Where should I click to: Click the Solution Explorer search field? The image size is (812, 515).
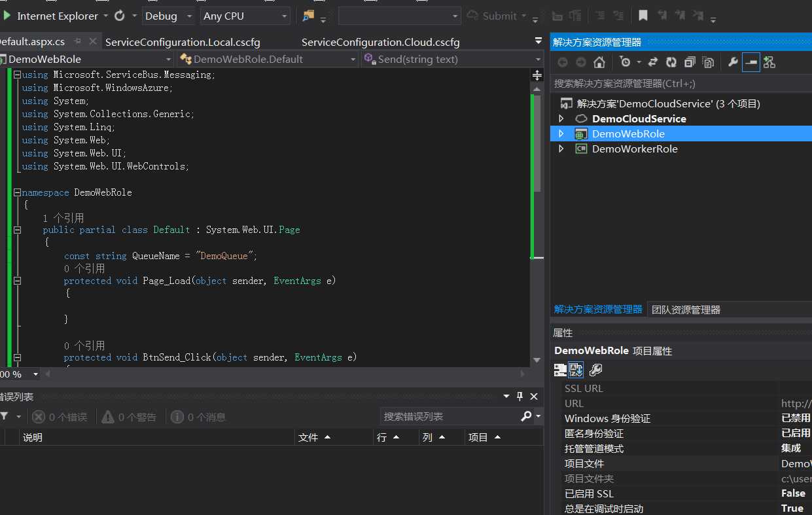coord(680,84)
